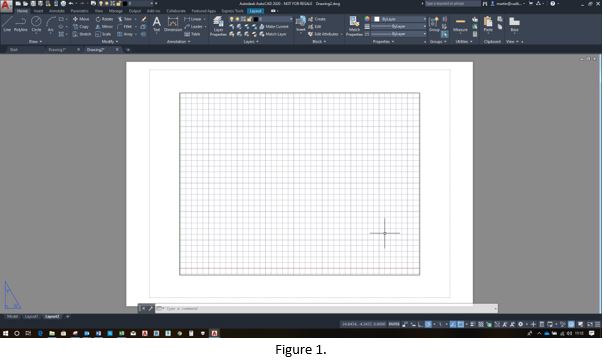Screen dimensions: 604x360
Task: Click the Linear dimension button
Action: pyautogui.click(x=193, y=19)
